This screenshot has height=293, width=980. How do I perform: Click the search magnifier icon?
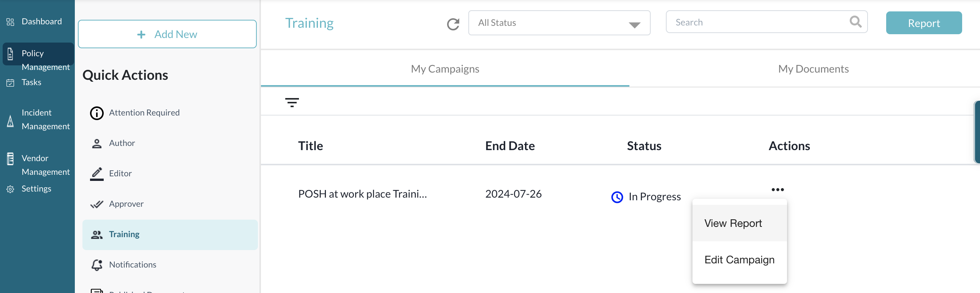click(855, 22)
